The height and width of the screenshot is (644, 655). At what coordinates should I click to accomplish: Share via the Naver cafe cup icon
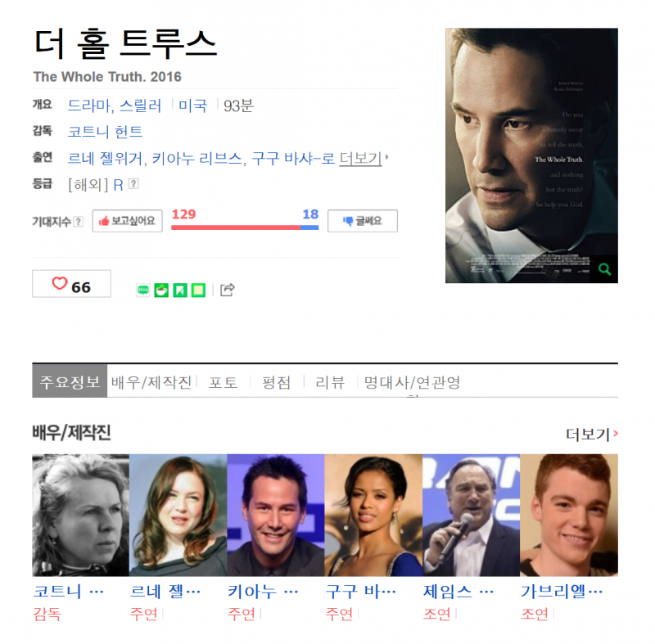pyautogui.click(x=161, y=290)
